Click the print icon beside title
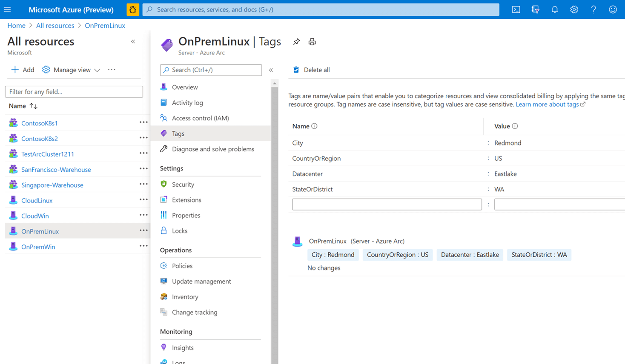This screenshot has width=625, height=364. pyautogui.click(x=312, y=42)
